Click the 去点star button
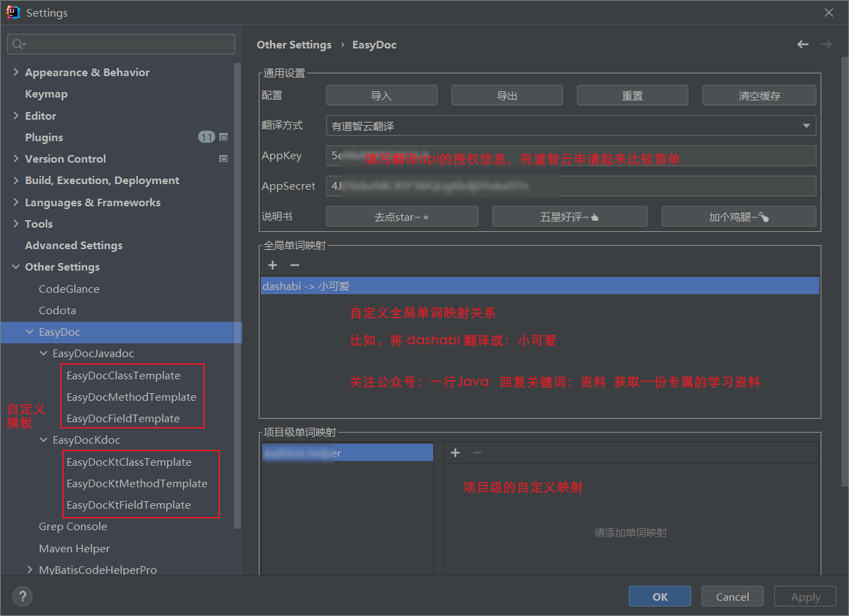Viewport: 849px width, 616px height. point(402,217)
